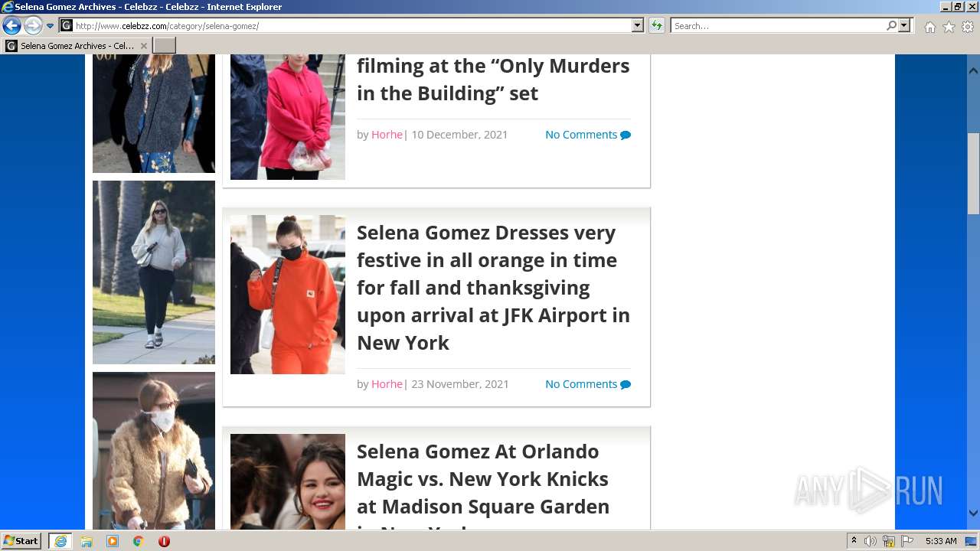Click the 5:33 AM system clock

click(x=941, y=541)
